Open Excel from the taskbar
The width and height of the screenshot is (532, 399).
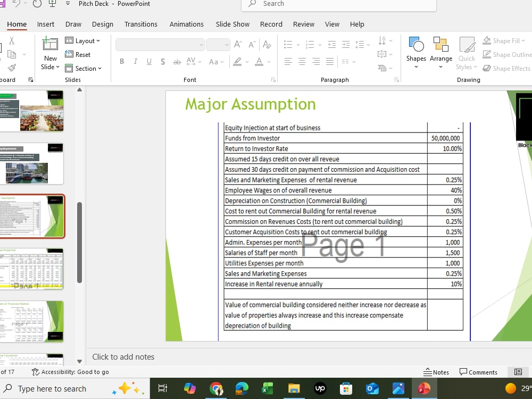click(268, 388)
